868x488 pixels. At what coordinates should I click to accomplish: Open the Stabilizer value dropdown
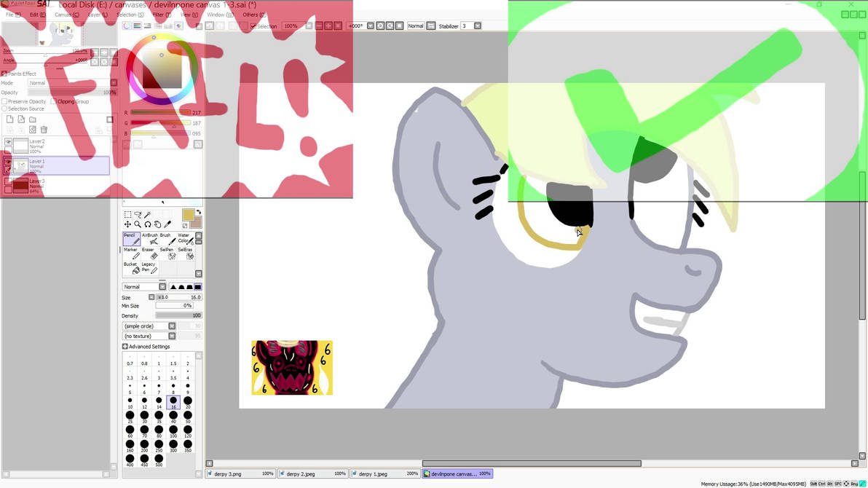pyautogui.click(x=478, y=25)
